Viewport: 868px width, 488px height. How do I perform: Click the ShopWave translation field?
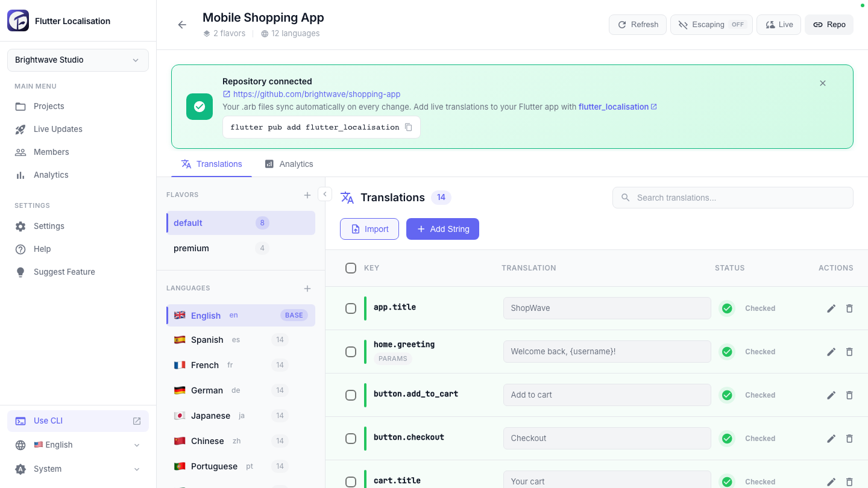point(607,308)
